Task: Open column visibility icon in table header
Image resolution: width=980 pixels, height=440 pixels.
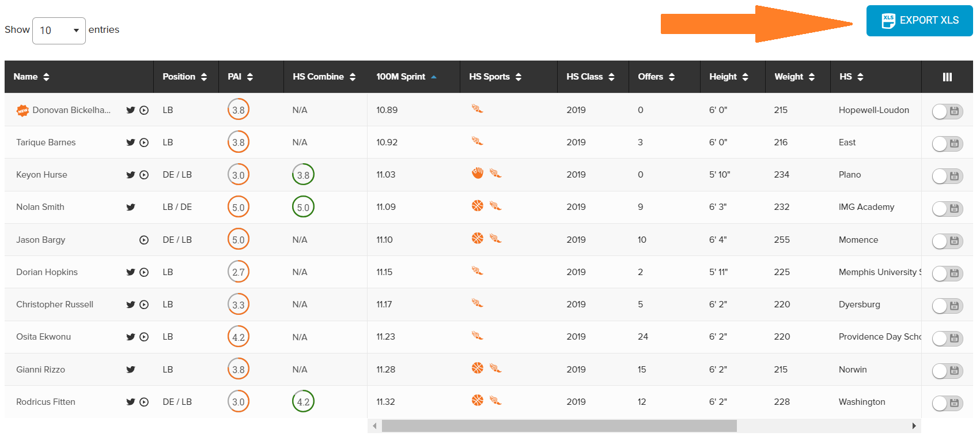Action: 947,77
